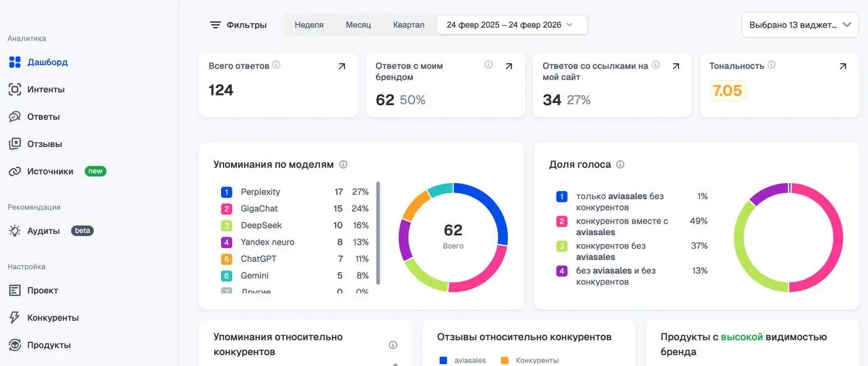868x366 pixels.
Task: Click the конкурентов вместе с aviasales row
Action: click(x=632, y=226)
